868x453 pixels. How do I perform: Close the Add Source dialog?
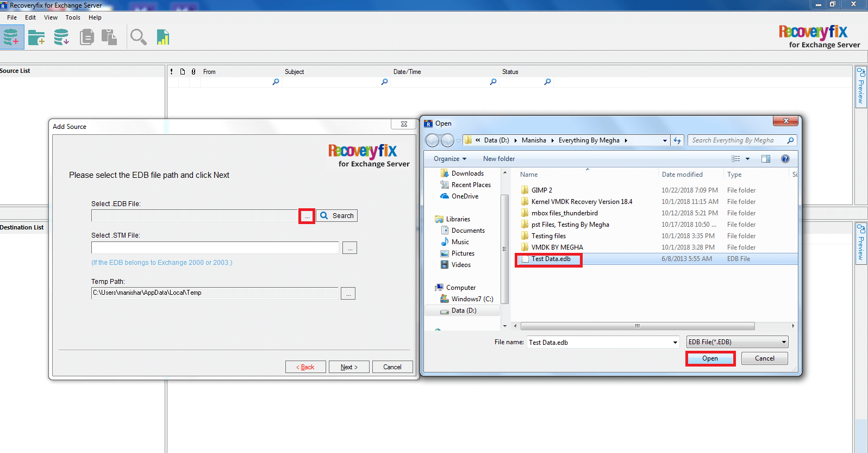pyautogui.click(x=404, y=124)
